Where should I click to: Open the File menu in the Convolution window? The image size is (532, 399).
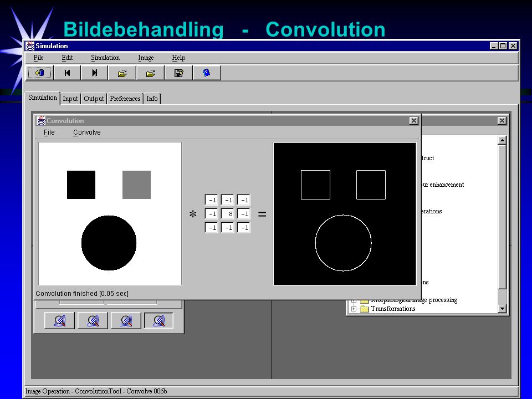(x=49, y=132)
